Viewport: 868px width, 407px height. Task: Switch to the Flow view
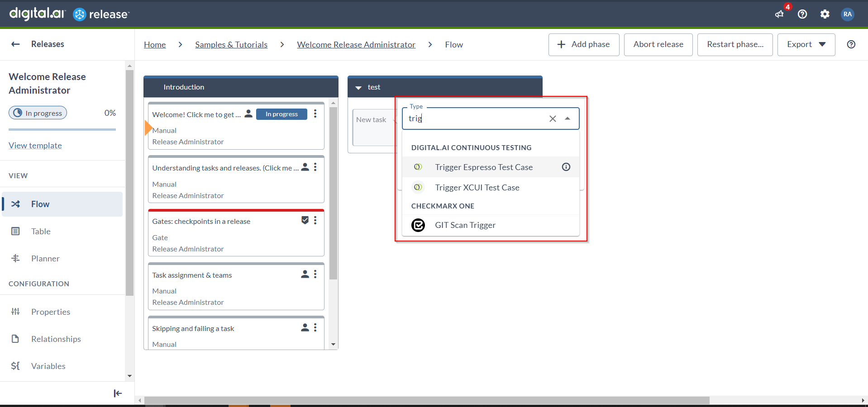[x=62, y=204]
